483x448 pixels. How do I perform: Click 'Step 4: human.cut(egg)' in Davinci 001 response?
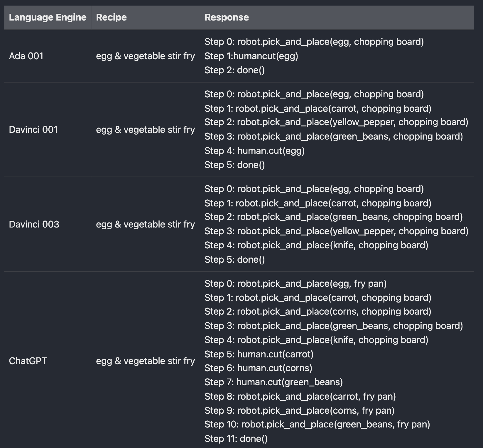(254, 151)
